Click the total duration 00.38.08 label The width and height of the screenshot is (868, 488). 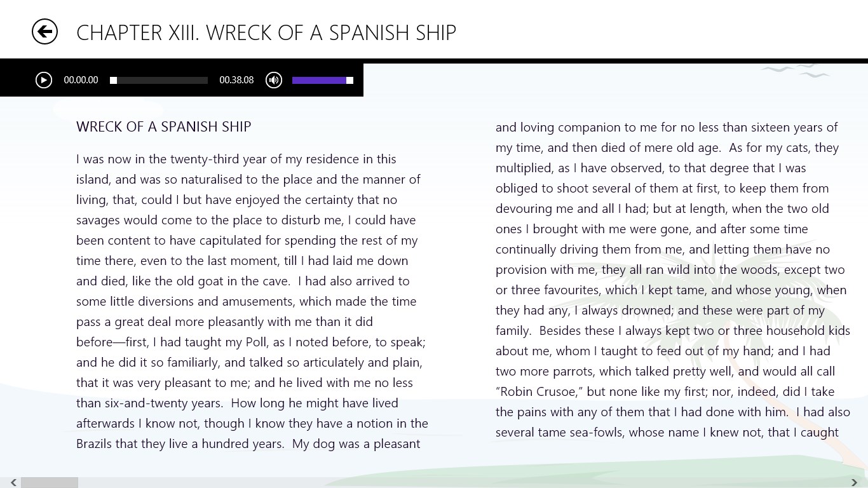tap(236, 80)
